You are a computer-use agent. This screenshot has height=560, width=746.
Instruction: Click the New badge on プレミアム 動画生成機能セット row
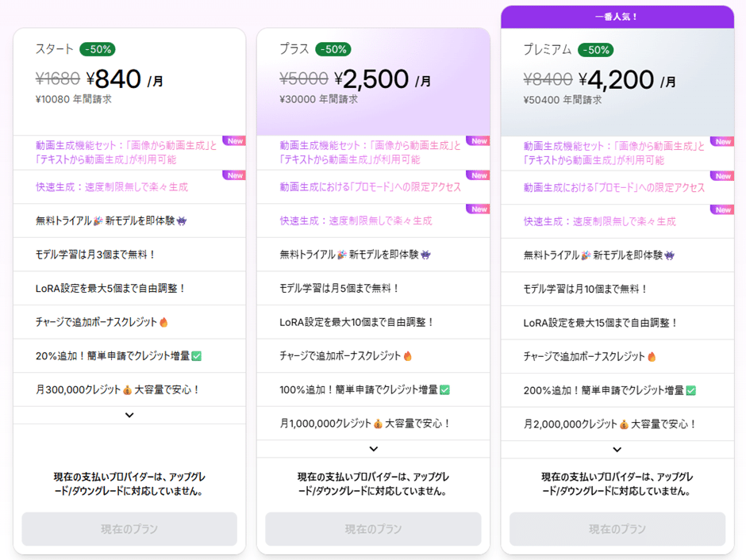click(x=723, y=141)
